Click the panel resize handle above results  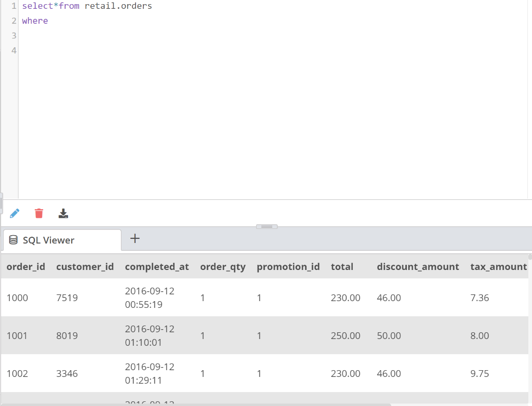tap(267, 226)
